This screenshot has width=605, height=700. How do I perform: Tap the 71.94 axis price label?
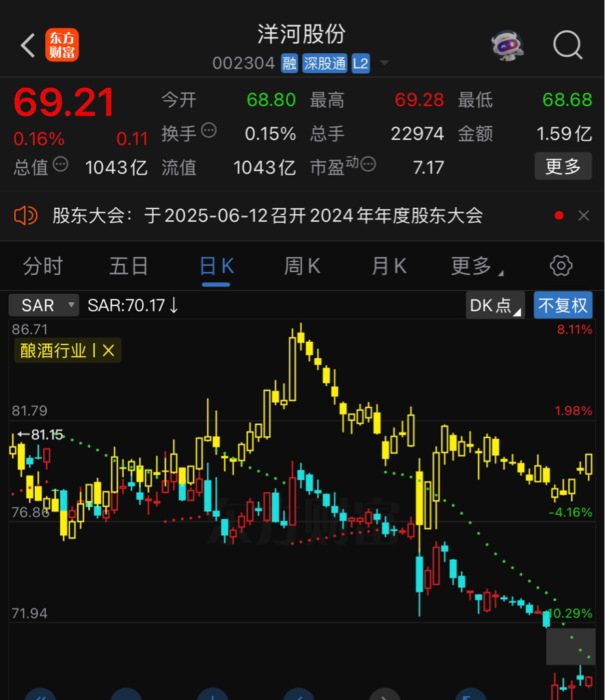click(x=29, y=613)
